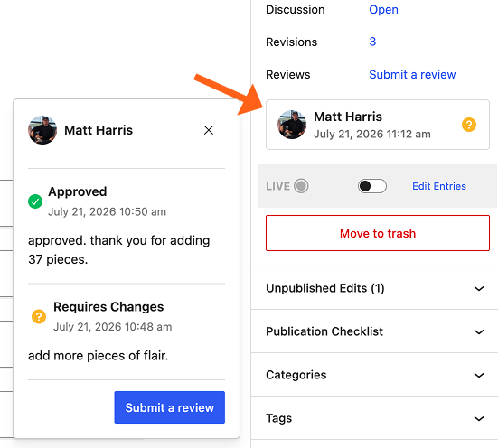This screenshot has width=498, height=448.
Task: Click the green Approved checkmark icon
Action: click(x=35, y=201)
